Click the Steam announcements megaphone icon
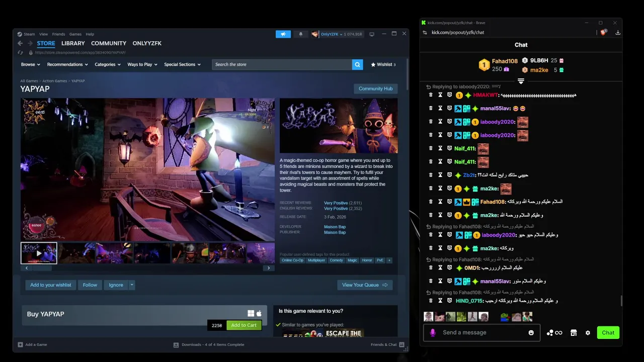Screen dimensions: 644x362 (283, 34)
